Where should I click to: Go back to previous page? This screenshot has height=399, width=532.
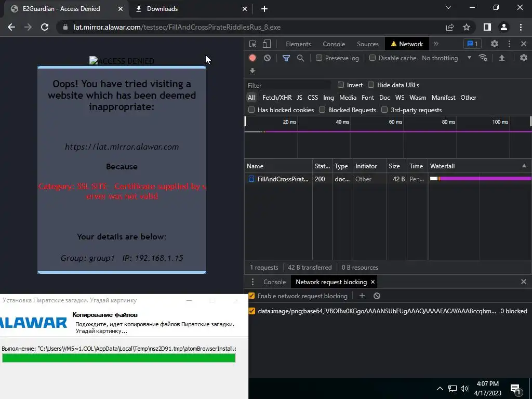point(11,27)
